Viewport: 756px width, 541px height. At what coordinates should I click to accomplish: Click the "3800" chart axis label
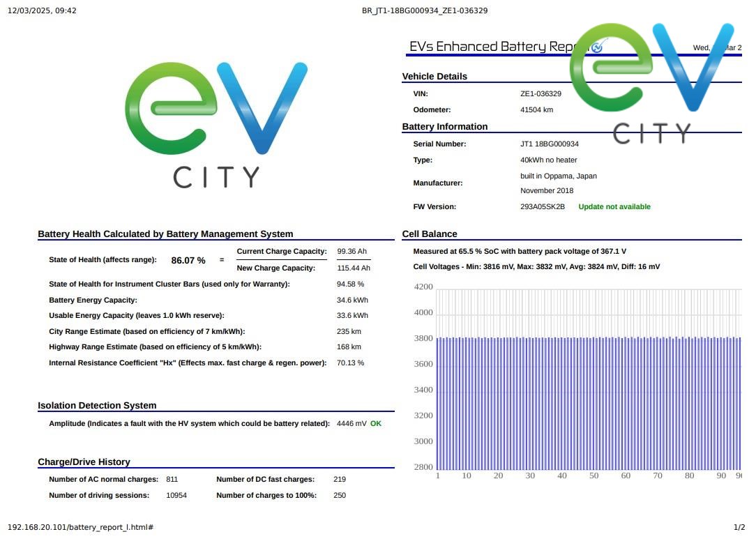click(x=423, y=339)
